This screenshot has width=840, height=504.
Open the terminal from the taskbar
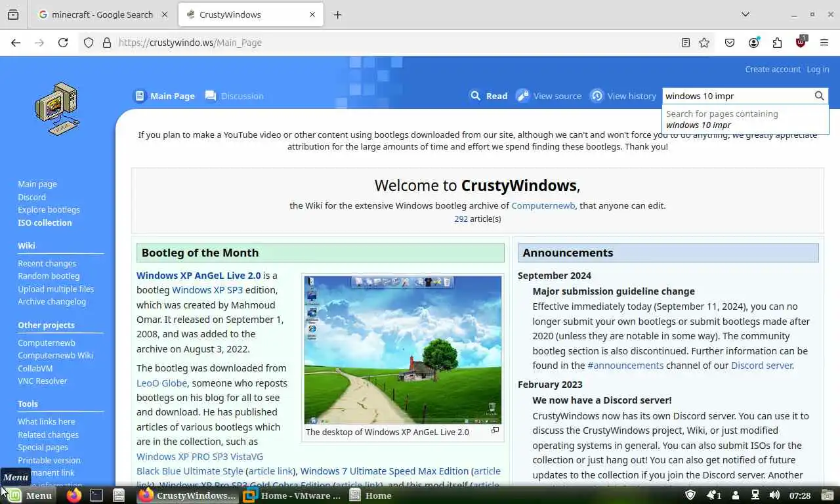coord(96,495)
